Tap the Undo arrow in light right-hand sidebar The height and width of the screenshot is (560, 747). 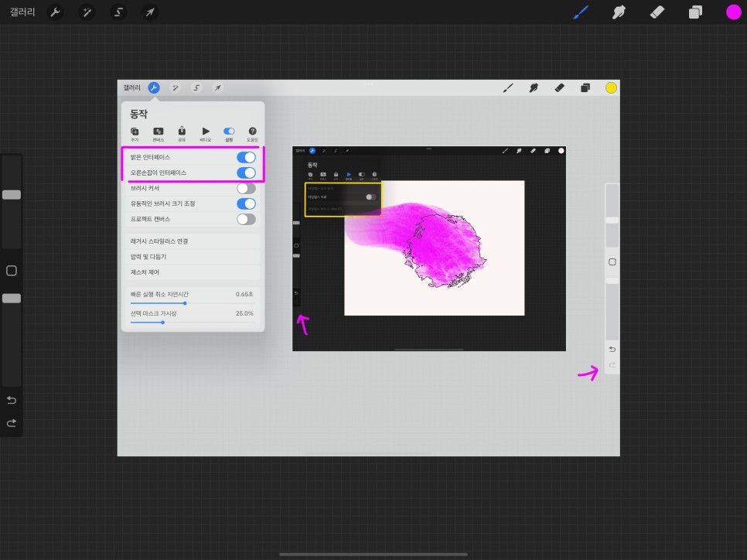612,350
